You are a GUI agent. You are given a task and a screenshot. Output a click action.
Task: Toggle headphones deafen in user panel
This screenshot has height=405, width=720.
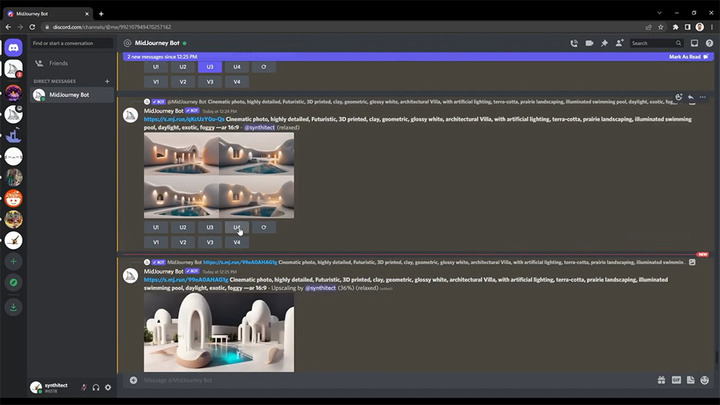click(96, 388)
